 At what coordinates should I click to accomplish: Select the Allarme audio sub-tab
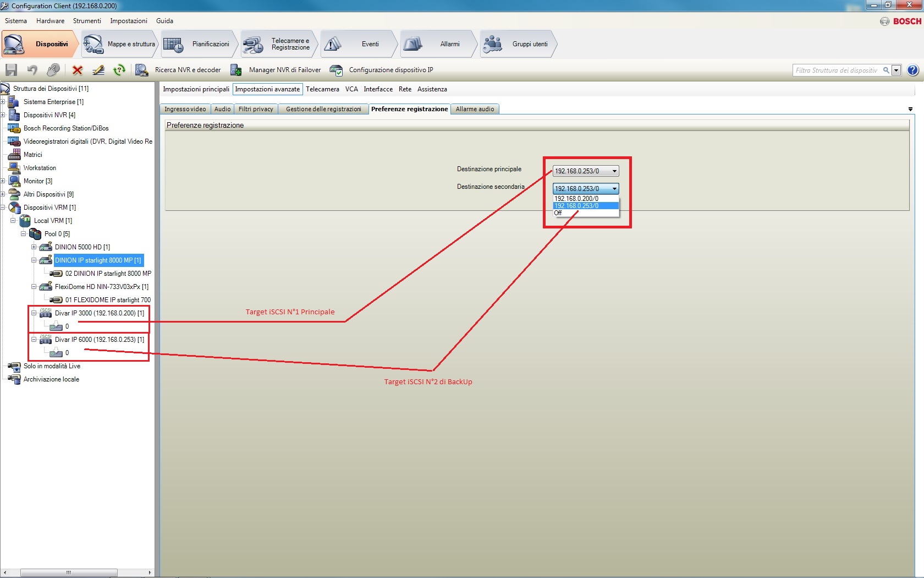[475, 109]
